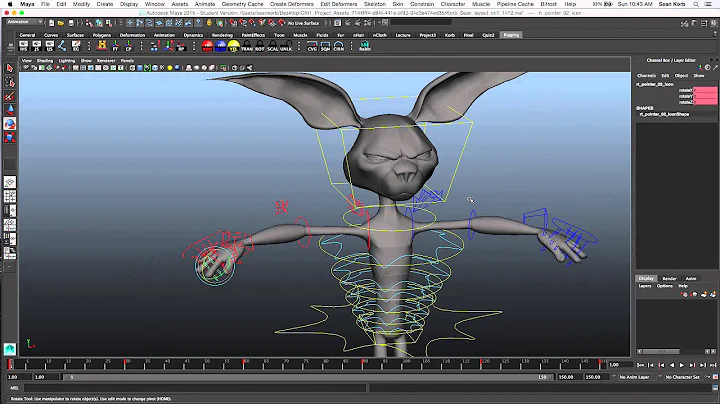Click the TRAN lock shelf icon

point(247,46)
